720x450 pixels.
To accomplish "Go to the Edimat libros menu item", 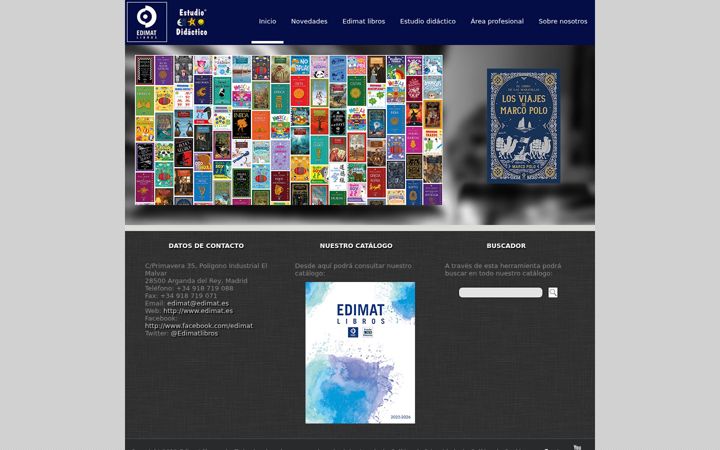I will coord(364,21).
